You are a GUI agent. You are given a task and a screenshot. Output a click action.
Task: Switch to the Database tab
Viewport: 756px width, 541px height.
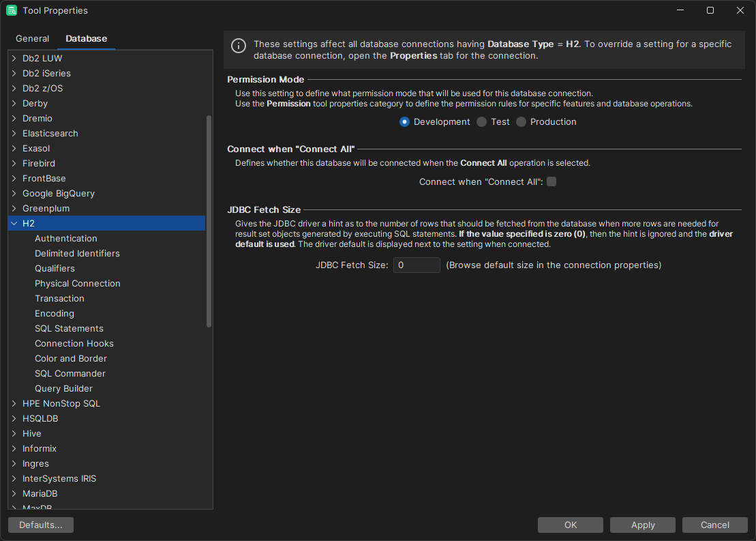pos(86,39)
